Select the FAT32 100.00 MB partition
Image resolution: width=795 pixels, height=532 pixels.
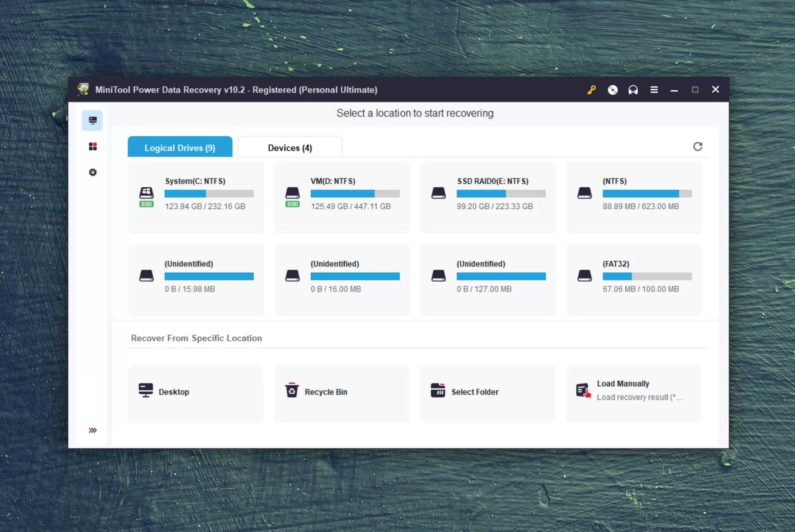pos(634,280)
